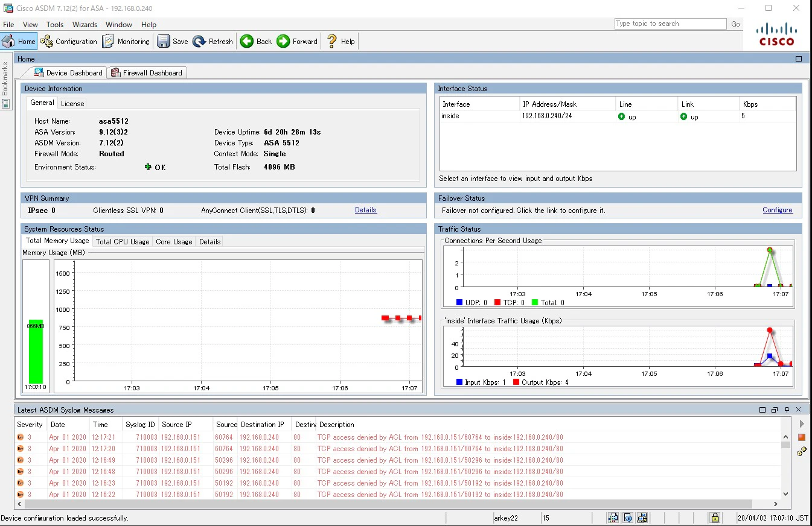
Task: Click the Cisco logo
Action: (776, 34)
